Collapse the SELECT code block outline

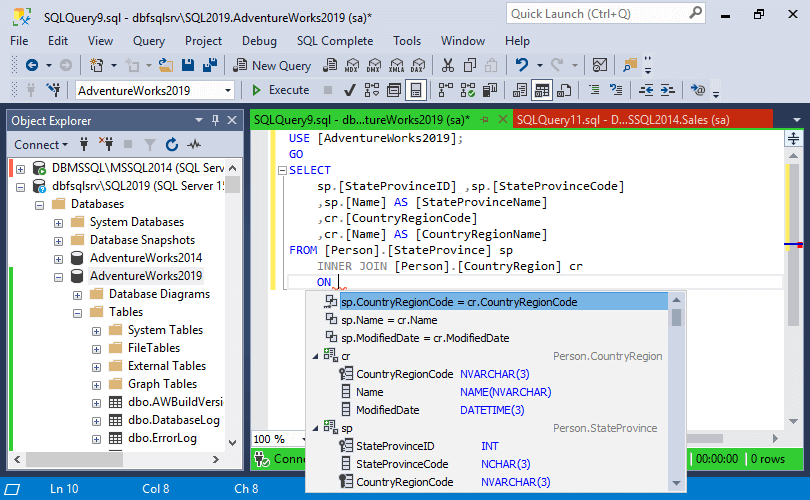282,170
